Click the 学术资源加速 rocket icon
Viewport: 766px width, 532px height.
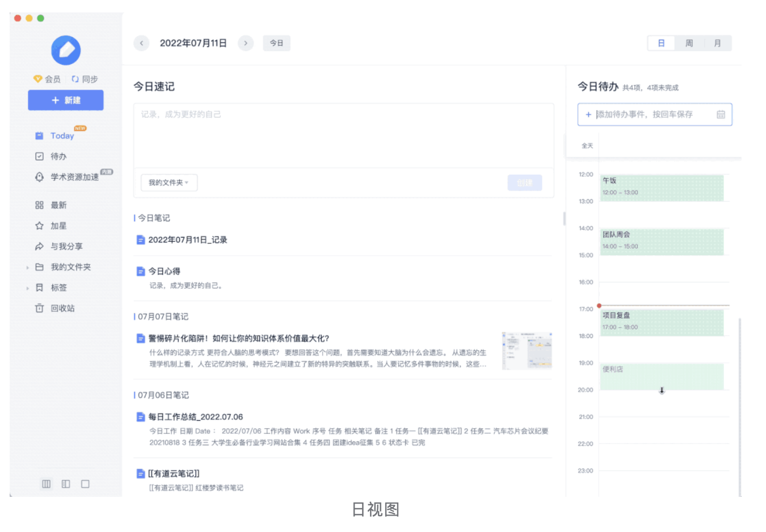[x=39, y=177]
